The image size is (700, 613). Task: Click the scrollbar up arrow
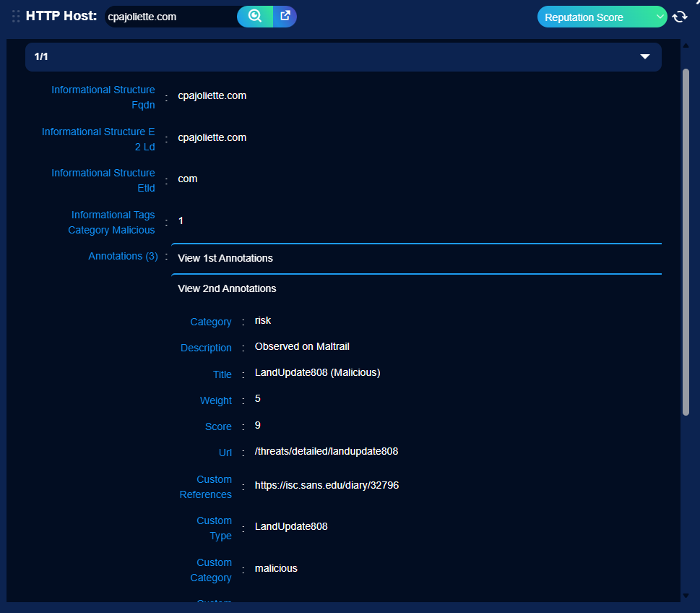pos(686,45)
